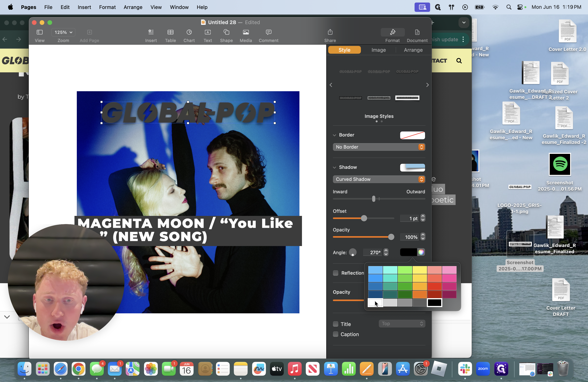Click the Offset slider handle
588x382 pixels.
(x=364, y=218)
